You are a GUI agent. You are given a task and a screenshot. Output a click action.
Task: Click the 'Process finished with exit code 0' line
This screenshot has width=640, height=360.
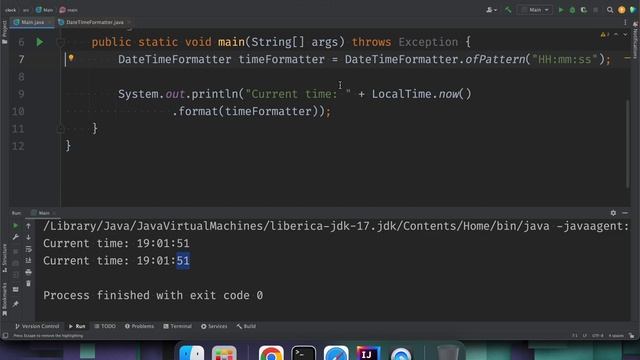click(153, 295)
